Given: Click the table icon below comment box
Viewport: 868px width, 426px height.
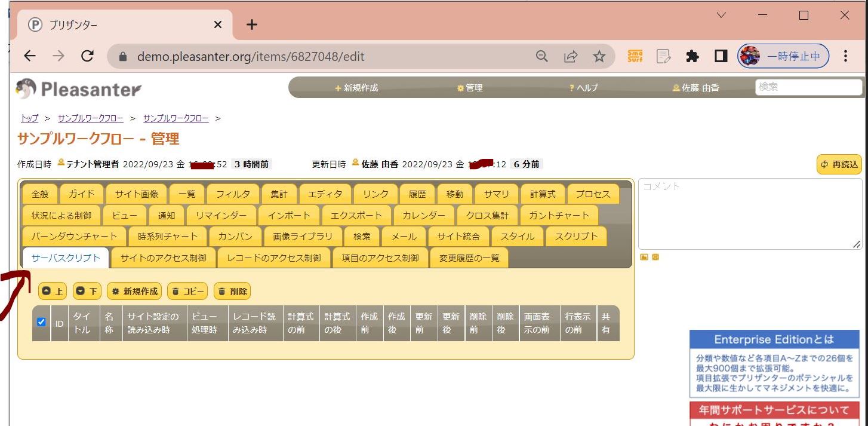Looking at the screenshot, I should (655, 258).
